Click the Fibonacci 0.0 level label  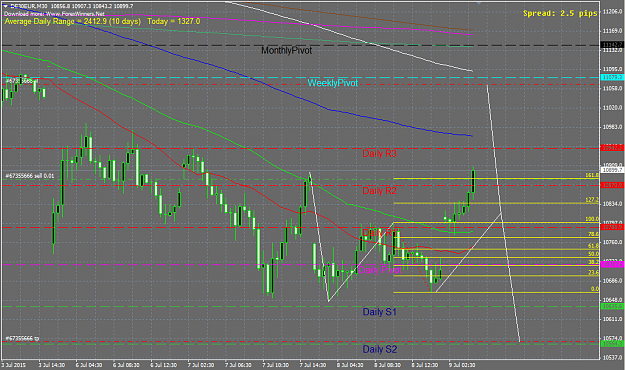coord(594,289)
